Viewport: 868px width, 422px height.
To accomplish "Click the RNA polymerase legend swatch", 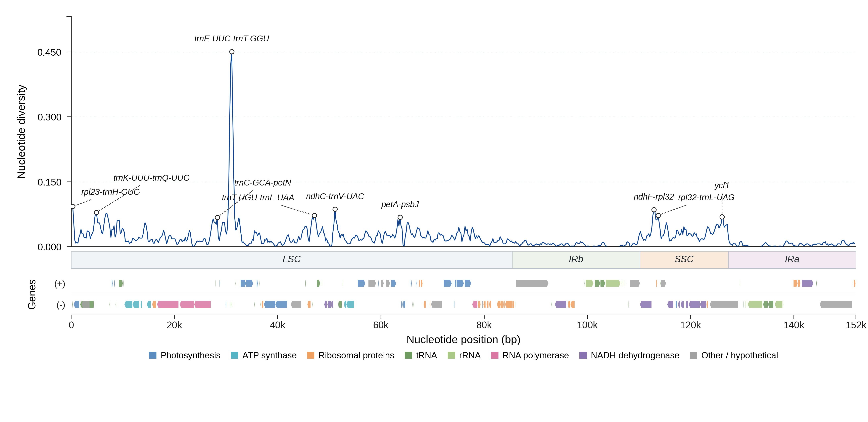I will [495, 355].
